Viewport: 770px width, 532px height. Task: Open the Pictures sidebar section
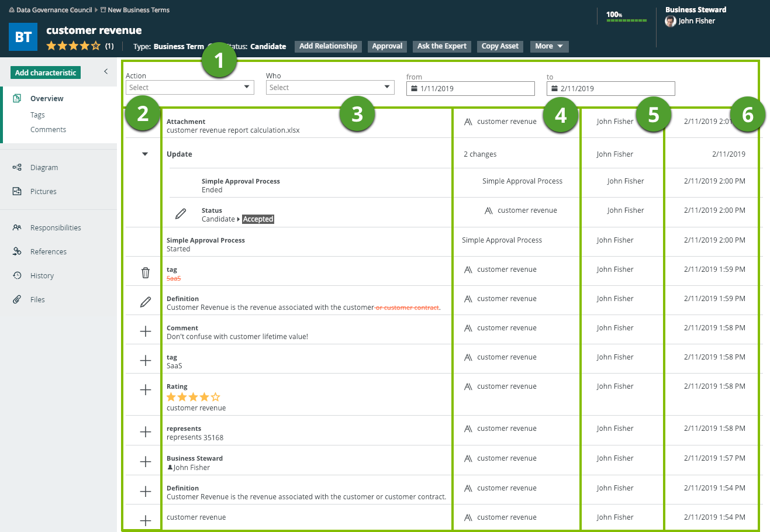coord(43,192)
